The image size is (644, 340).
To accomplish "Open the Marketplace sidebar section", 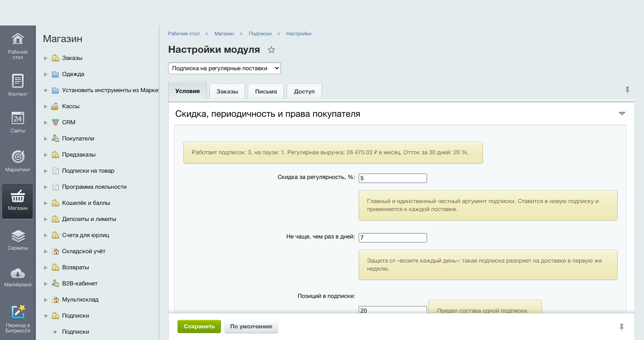I will click(x=18, y=277).
